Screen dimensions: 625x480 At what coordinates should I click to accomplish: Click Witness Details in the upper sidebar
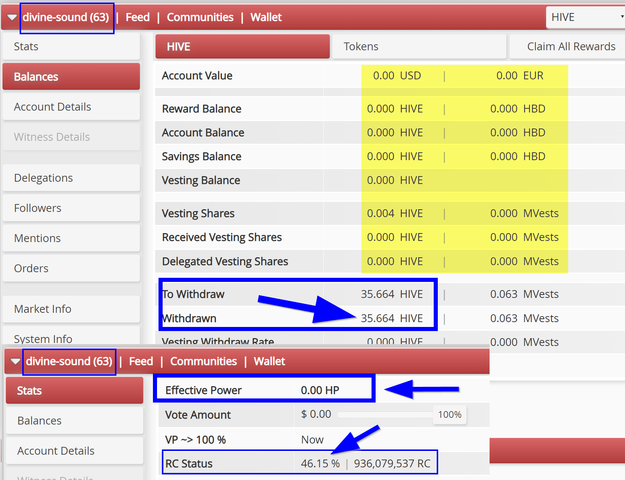[x=71, y=137]
